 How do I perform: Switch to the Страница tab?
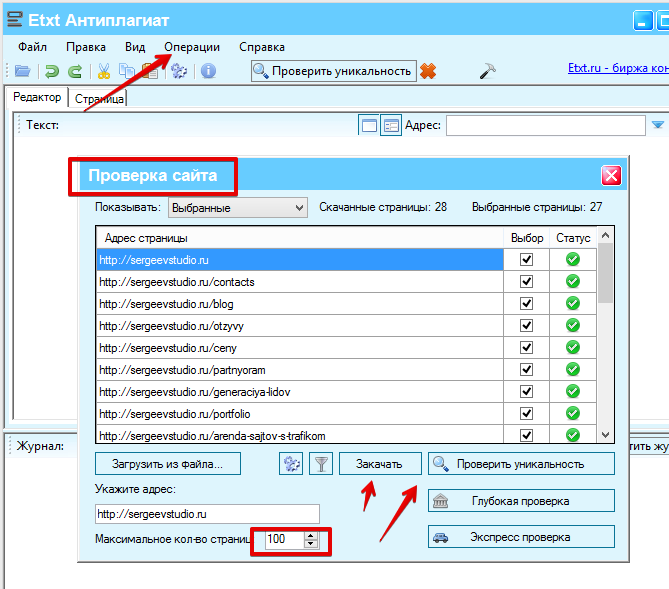tap(100, 98)
